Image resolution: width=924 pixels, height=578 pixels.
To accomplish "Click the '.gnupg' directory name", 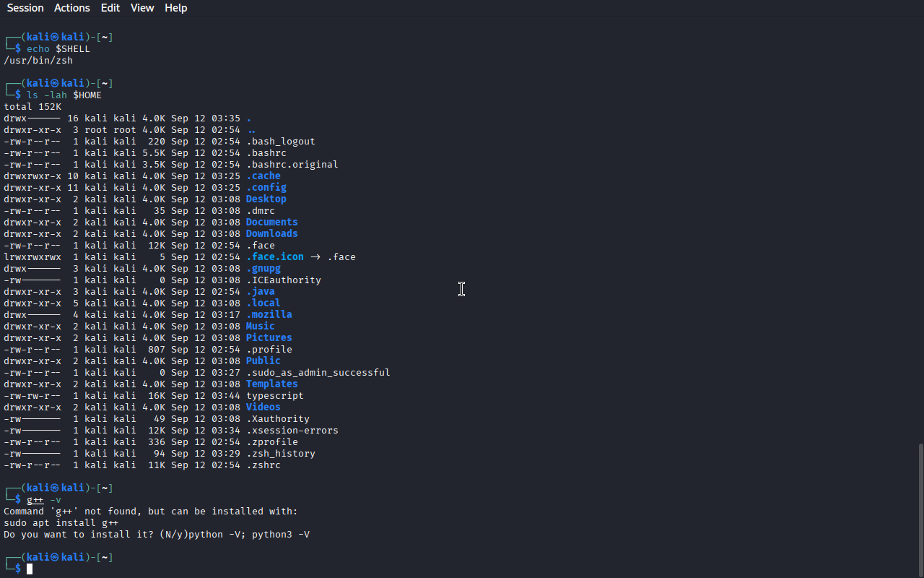I will (x=263, y=269).
